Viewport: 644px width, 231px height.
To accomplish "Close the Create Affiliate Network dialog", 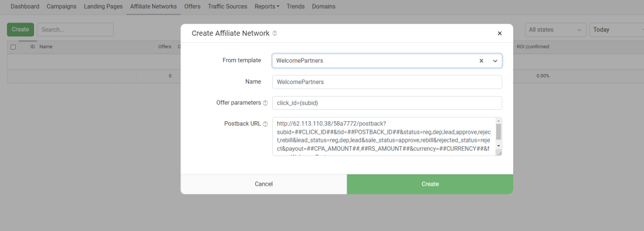I will (x=499, y=34).
